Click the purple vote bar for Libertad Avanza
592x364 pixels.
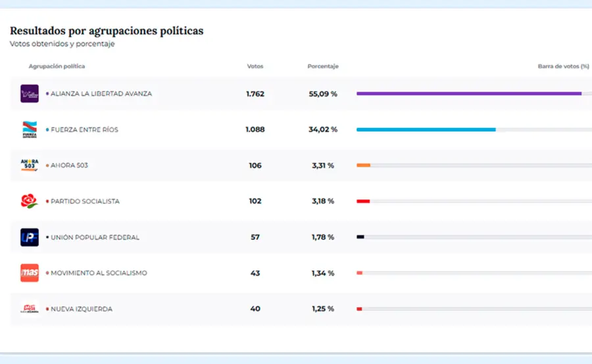point(468,94)
